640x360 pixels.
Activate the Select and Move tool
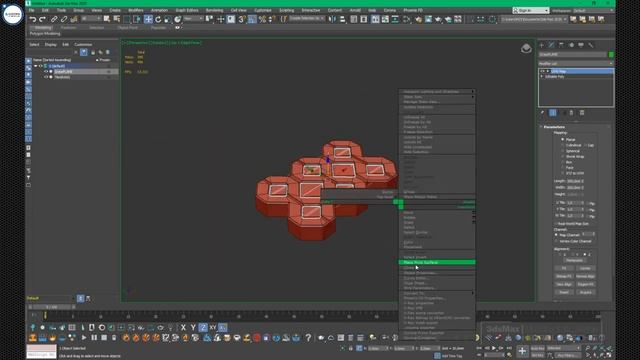(148, 19)
